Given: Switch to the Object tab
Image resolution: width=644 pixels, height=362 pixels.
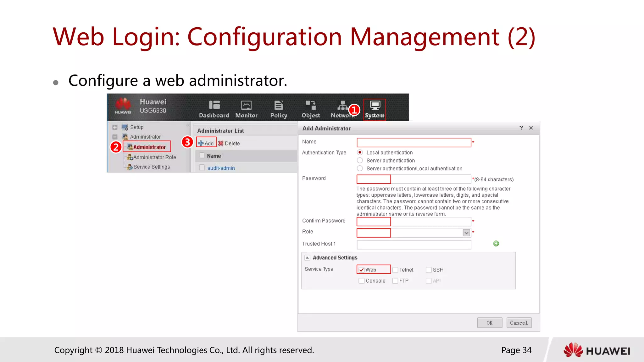Looking at the screenshot, I should tap(311, 109).
